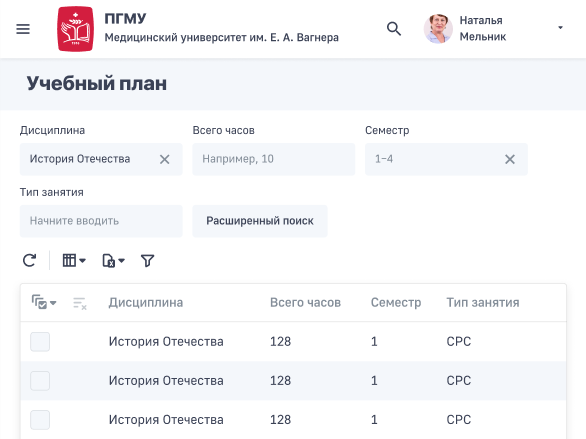Open the select-all rows dropdown

coord(44,302)
